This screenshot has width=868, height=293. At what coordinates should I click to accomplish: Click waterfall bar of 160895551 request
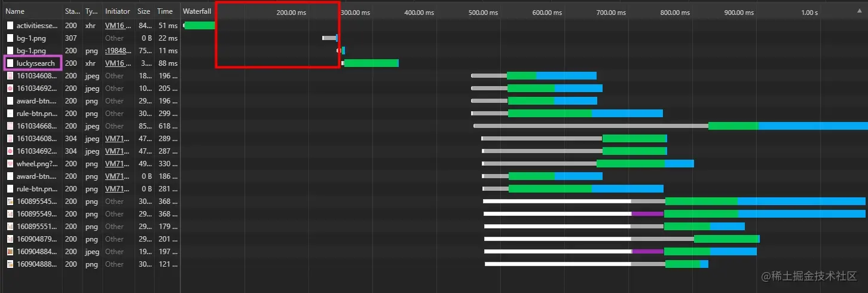[x=614, y=227]
